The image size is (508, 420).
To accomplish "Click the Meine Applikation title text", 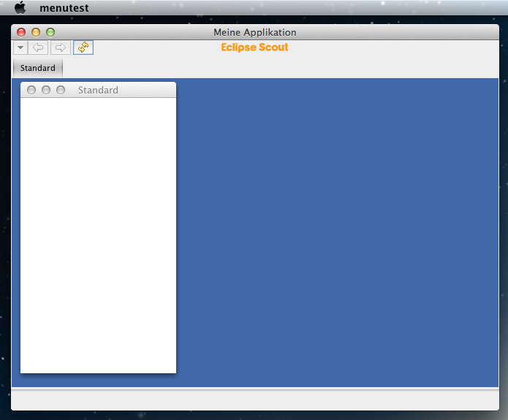I will pyautogui.click(x=255, y=32).
